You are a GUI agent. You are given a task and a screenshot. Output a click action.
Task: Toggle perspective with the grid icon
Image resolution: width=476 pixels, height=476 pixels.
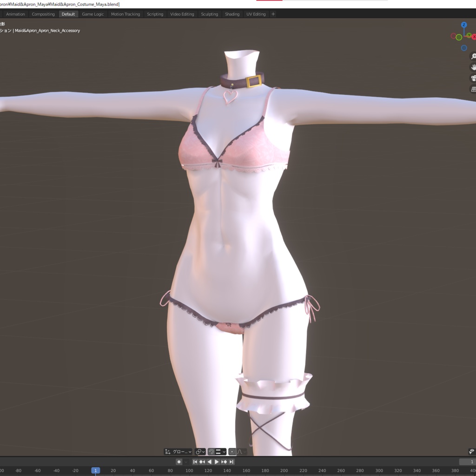pyautogui.click(x=474, y=88)
